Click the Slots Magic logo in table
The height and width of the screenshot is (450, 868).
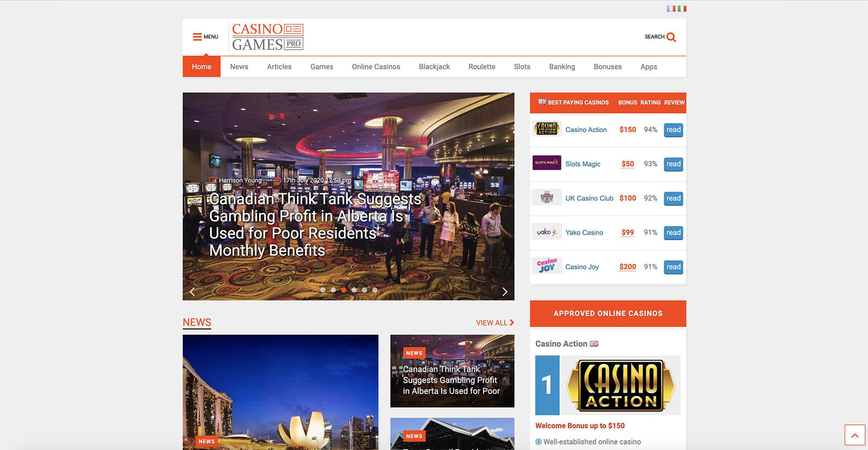coord(547,163)
